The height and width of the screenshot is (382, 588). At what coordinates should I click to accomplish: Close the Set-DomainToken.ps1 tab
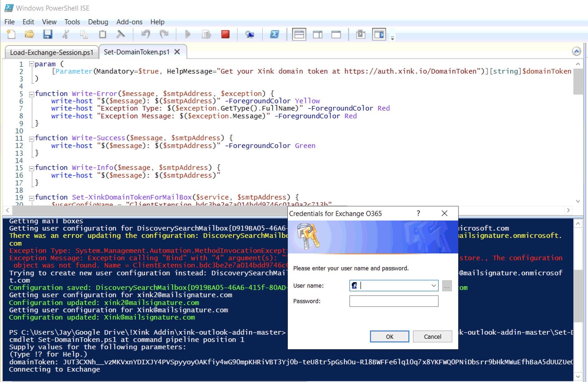pyautogui.click(x=177, y=52)
